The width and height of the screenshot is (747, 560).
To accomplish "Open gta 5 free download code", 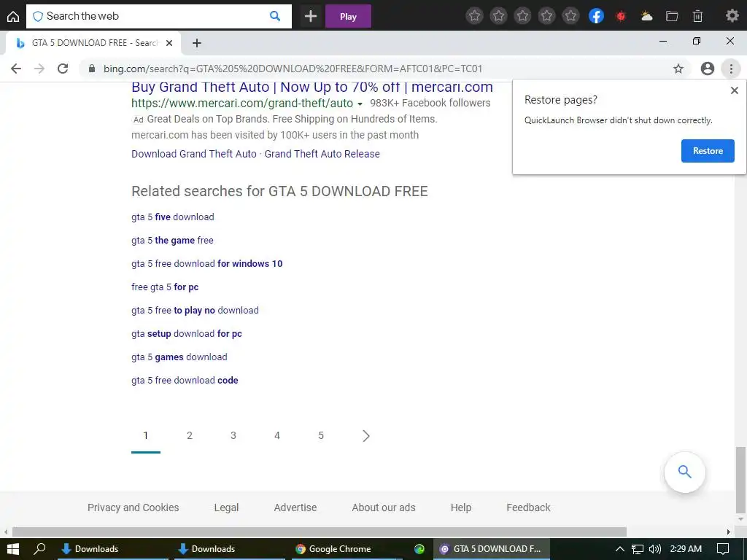I will [185, 381].
